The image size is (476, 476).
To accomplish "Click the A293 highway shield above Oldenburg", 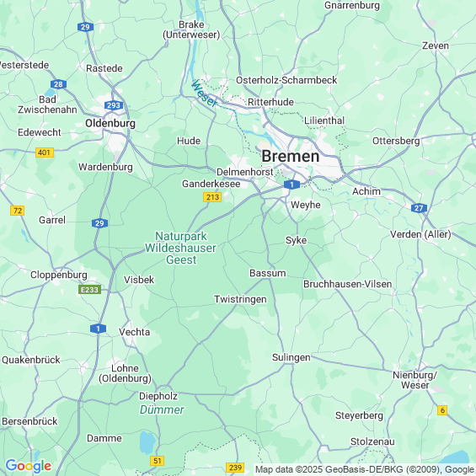I will click(x=114, y=105).
